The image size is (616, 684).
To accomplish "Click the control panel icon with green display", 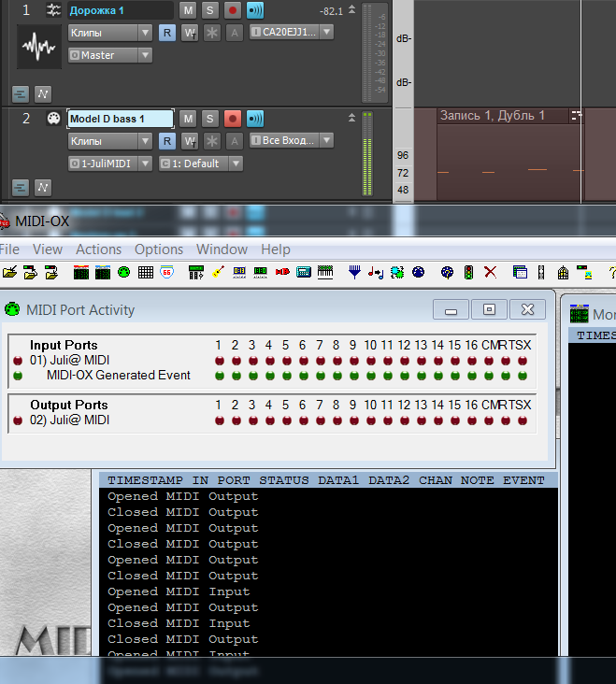I will click(x=196, y=272).
